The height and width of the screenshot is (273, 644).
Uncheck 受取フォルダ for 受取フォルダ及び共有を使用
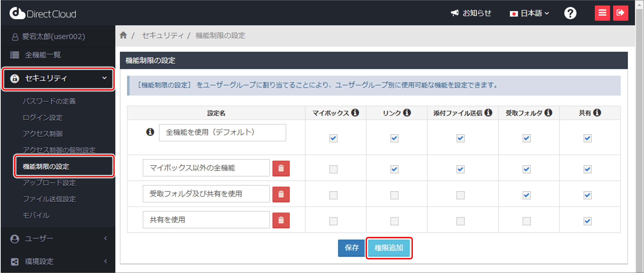click(527, 195)
